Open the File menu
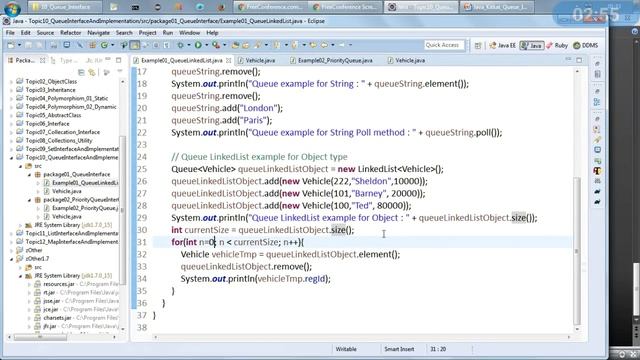Screen dimensions: 640x360 tap(10, 33)
